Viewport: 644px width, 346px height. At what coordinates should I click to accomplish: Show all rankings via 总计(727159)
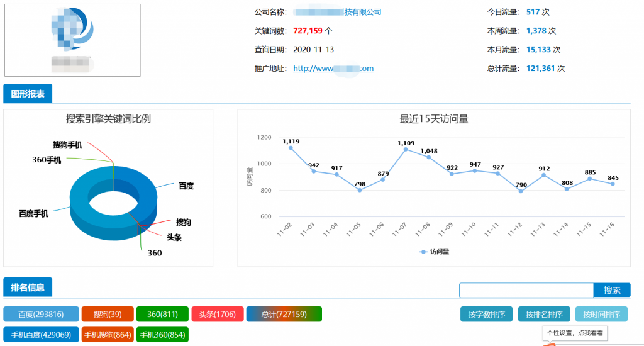(284, 315)
